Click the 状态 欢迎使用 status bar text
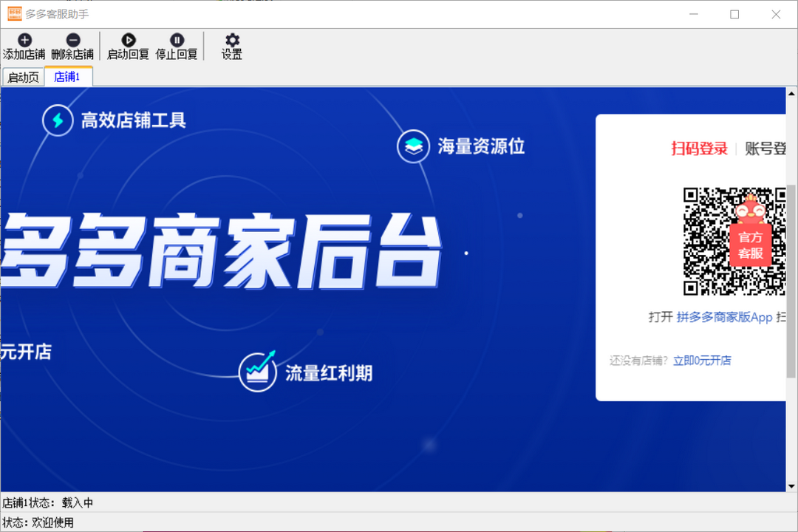The height and width of the screenshot is (532, 798). coord(37,522)
